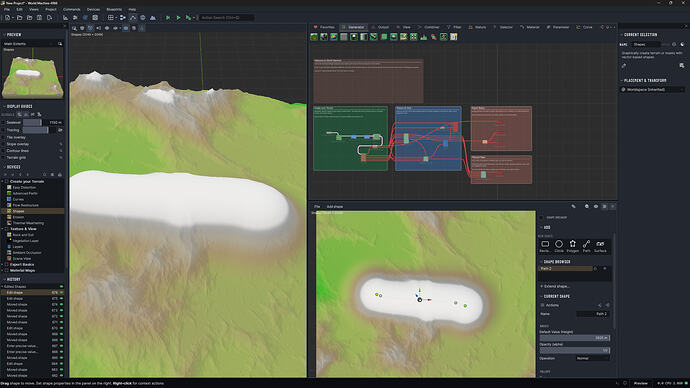Viewport: 690px width, 388px height.
Task: Click the globe icon in main toolbar
Action: tap(143, 18)
